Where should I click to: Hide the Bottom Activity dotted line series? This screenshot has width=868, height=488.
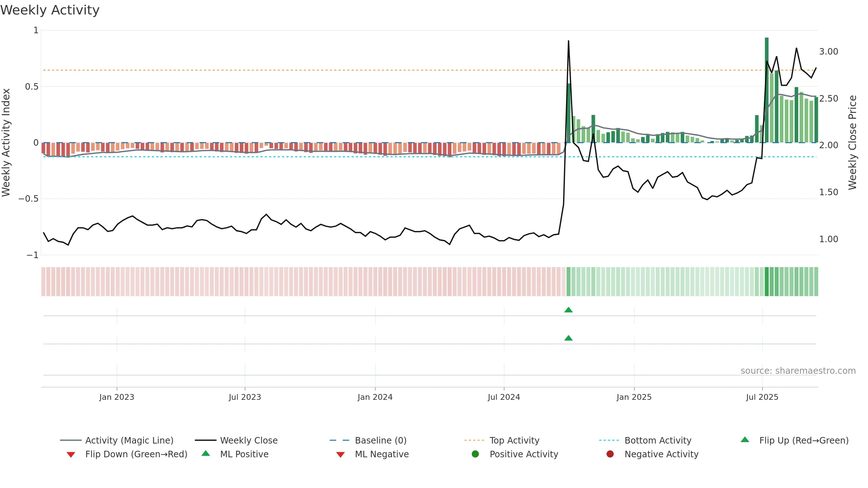pos(645,440)
